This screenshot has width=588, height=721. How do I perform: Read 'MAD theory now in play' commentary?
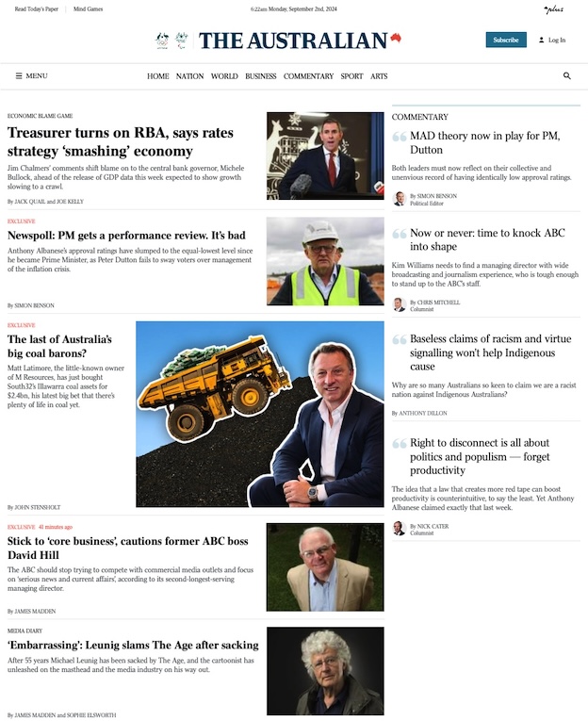click(485, 142)
